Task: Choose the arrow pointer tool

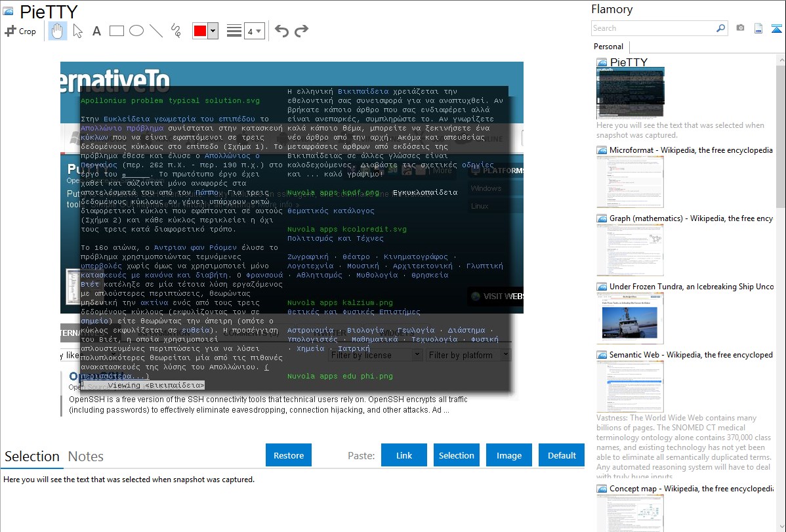Action: pos(77,31)
